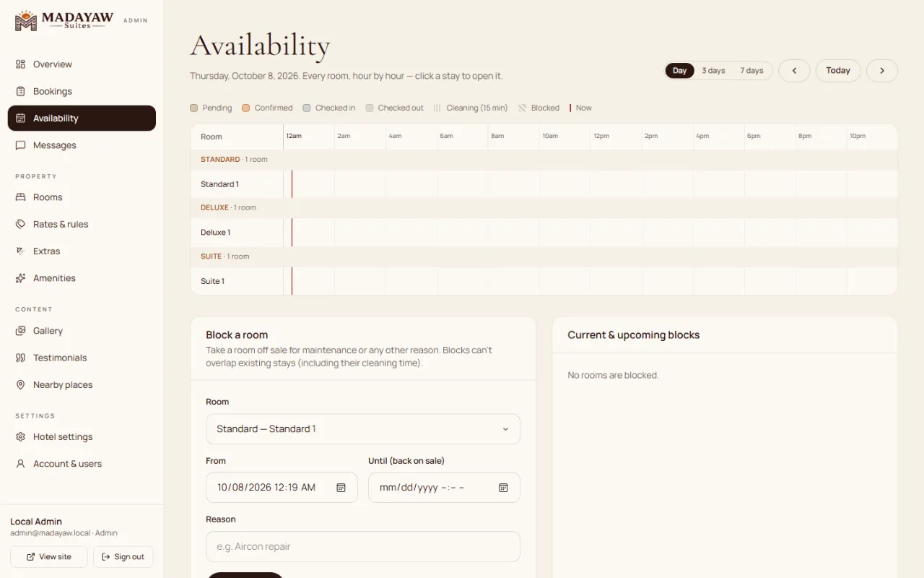The width and height of the screenshot is (924, 578).
Task: Click Suite 1 room row label
Action: pos(212,281)
